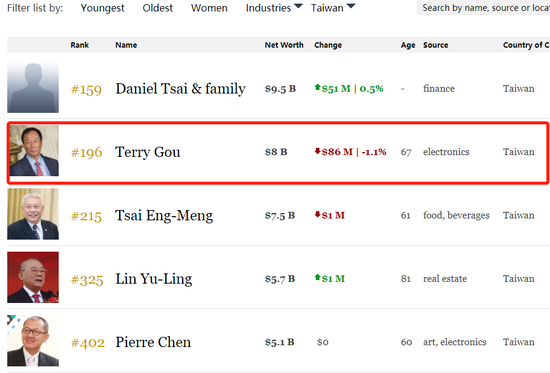Filter list by Youngest
The image size is (550, 373).
pos(102,8)
